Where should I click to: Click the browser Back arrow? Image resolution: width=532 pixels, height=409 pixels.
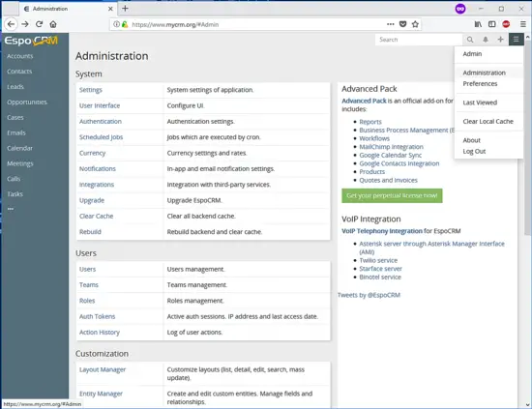[11, 24]
